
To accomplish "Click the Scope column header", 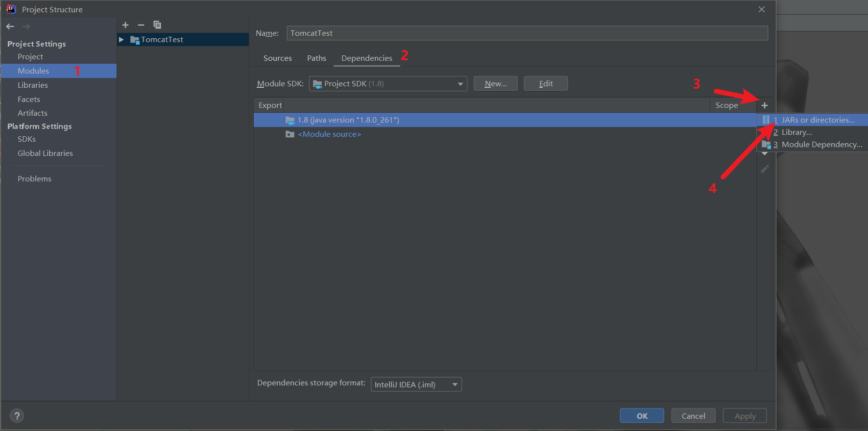I will [727, 105].
